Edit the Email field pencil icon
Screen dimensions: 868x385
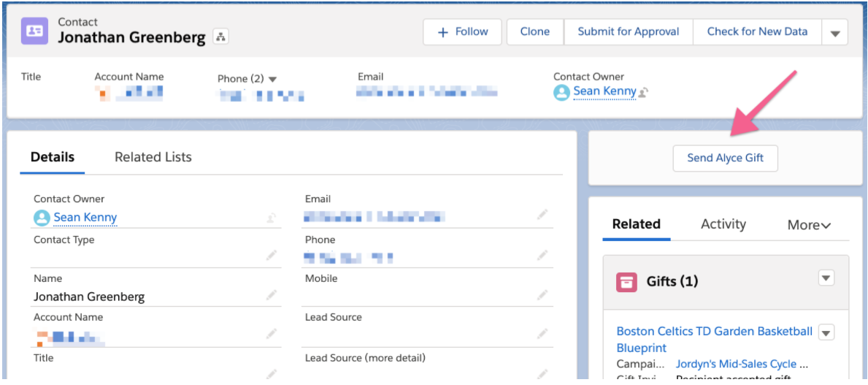542,216
